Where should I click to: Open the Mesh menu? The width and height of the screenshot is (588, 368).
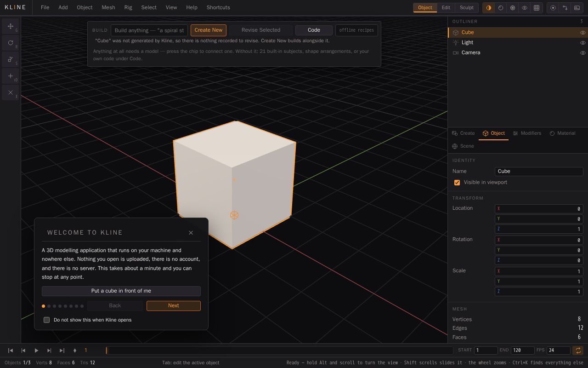(108, 8)
